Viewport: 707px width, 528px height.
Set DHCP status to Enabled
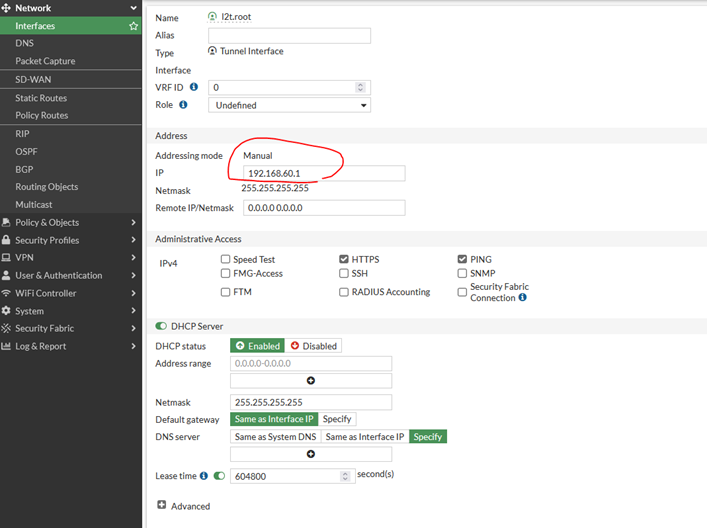coord(257,346)
